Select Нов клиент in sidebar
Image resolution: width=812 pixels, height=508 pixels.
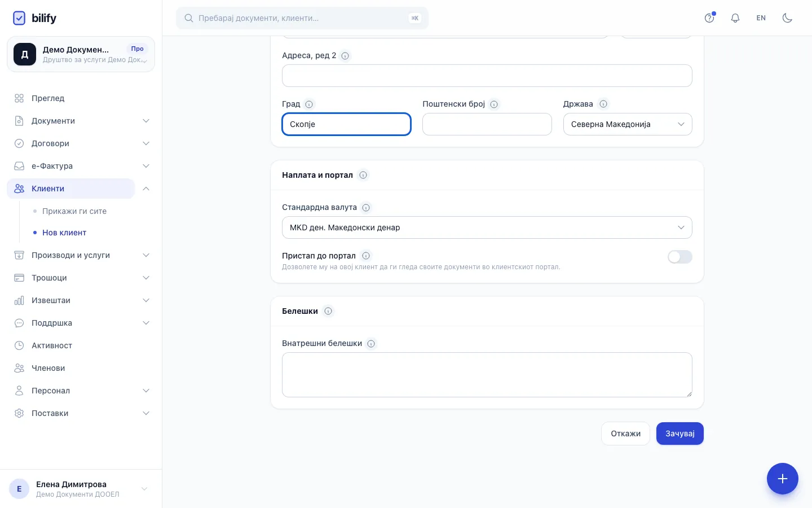click(x=64, y=233)
